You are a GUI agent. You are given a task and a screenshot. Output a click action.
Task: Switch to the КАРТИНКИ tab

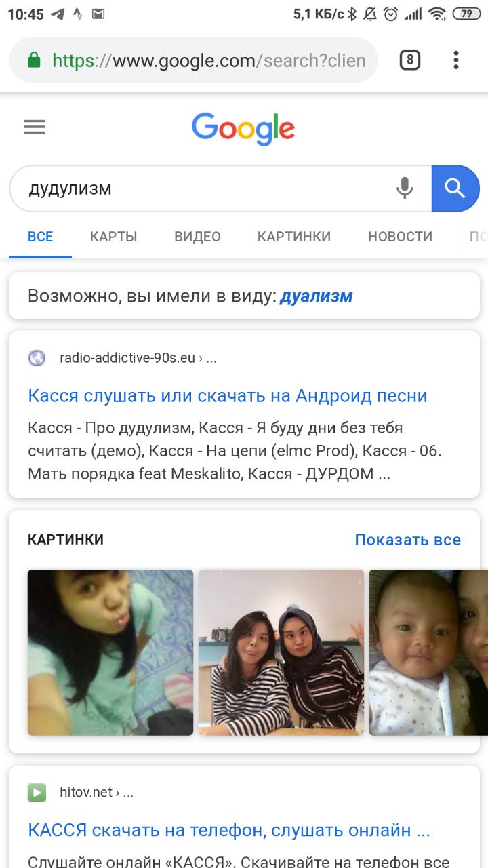click(294, 237)
